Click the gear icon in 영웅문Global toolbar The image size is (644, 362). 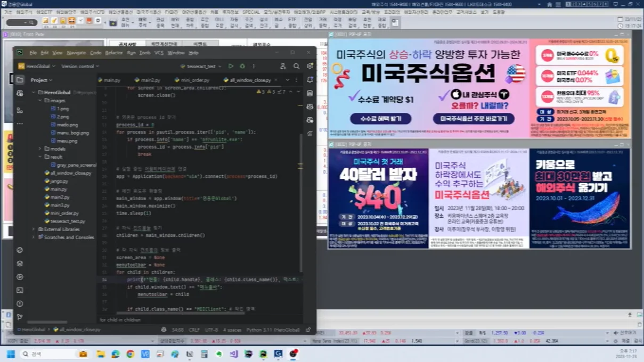click(x=98, y=21)
